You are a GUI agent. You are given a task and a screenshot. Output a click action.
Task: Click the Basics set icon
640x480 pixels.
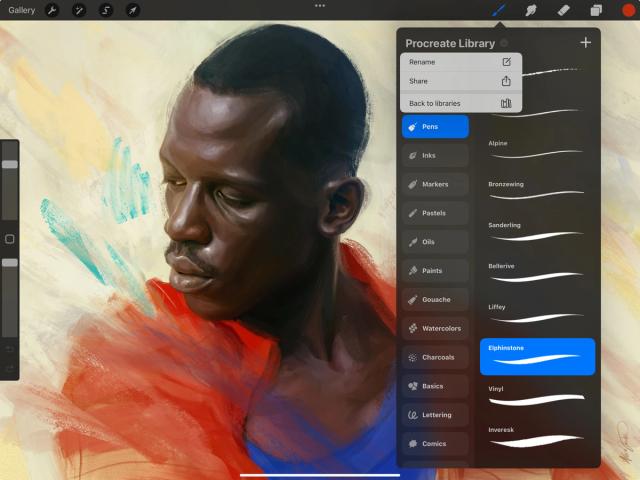click(x=413, y=386)
